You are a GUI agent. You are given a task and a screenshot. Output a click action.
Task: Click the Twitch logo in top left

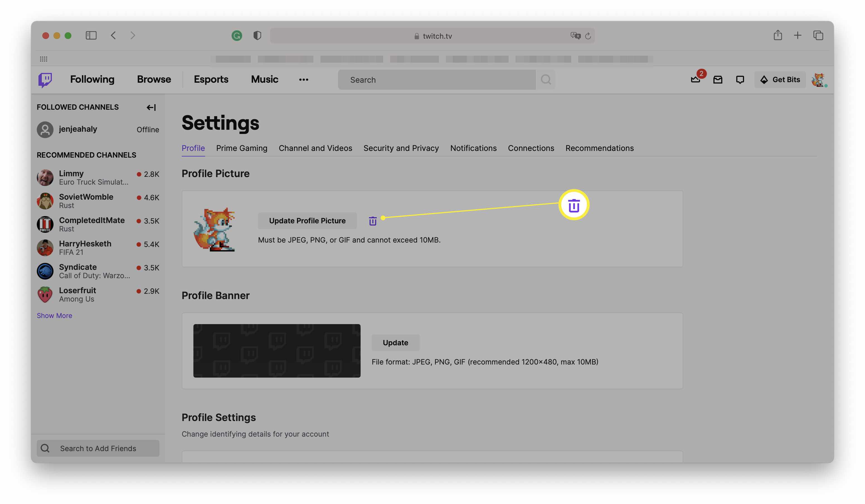45,79
